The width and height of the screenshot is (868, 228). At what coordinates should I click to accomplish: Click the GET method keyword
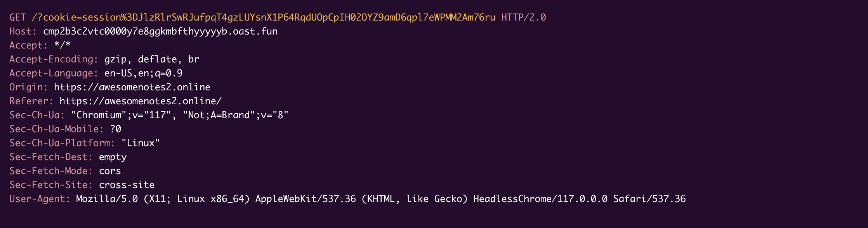click(17, 17)
